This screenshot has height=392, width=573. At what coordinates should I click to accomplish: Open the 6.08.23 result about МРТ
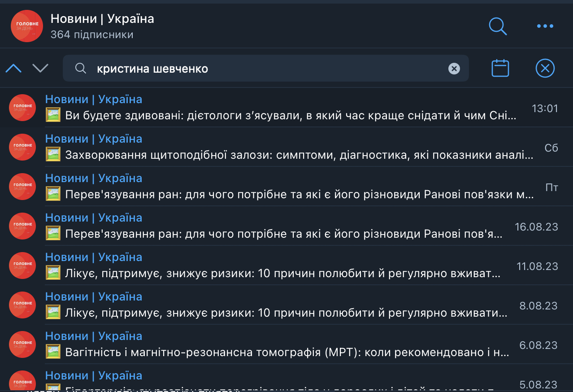pyautogui.click(x=286, y=344)
